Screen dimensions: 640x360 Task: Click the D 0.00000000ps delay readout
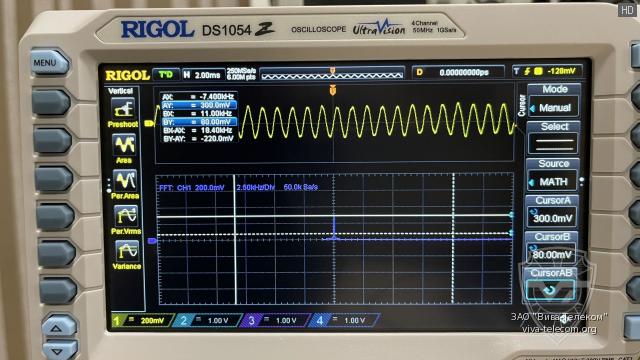458,73
